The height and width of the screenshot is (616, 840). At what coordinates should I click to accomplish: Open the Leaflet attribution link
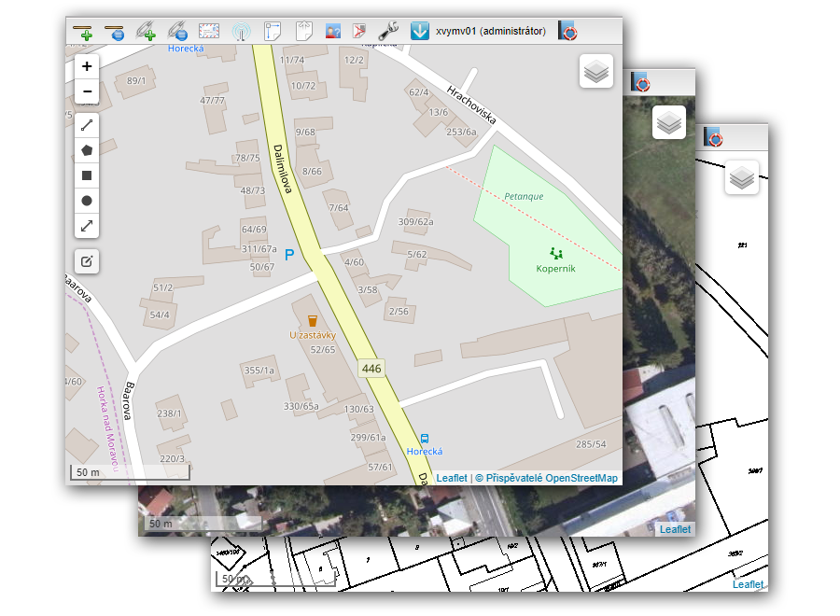(452, 478)
